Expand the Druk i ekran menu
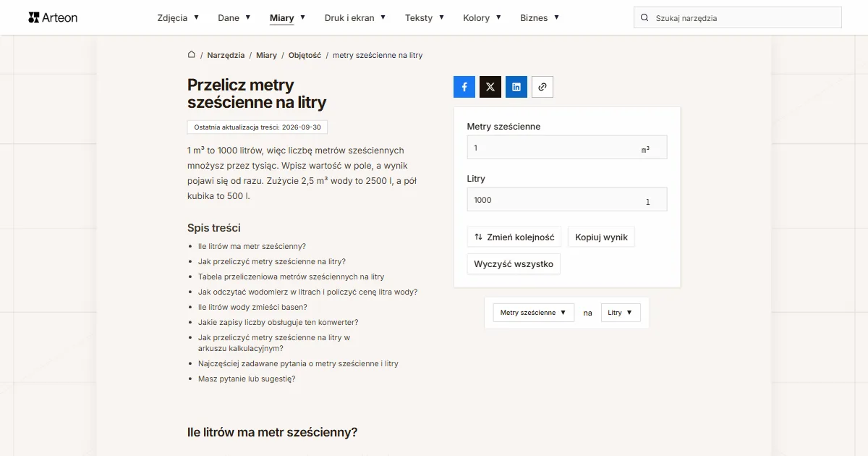This screenshot has width=868, height=456. coord(355,17)
